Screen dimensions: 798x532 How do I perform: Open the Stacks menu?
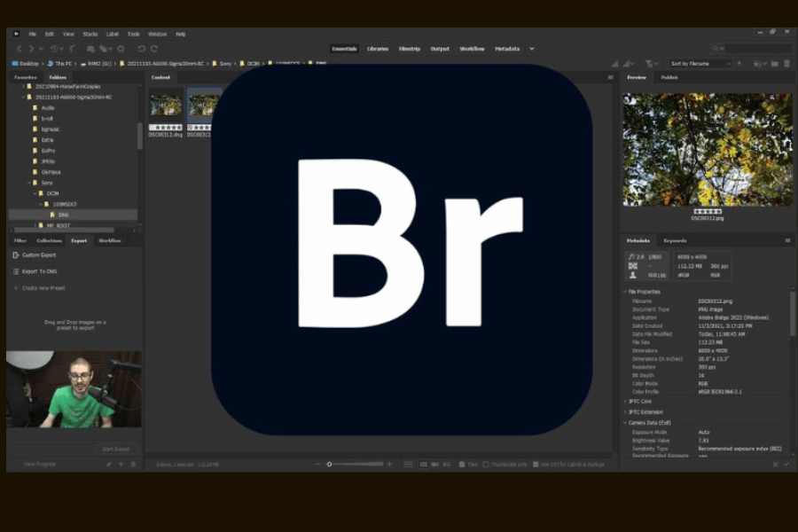click(x=90, y=34)
